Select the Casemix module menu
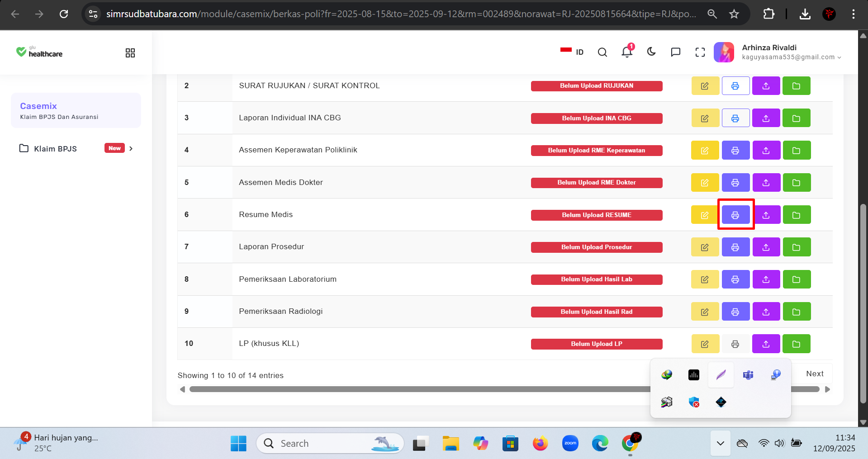The width and height of the screenshot is (868, 459). [76, 110]
